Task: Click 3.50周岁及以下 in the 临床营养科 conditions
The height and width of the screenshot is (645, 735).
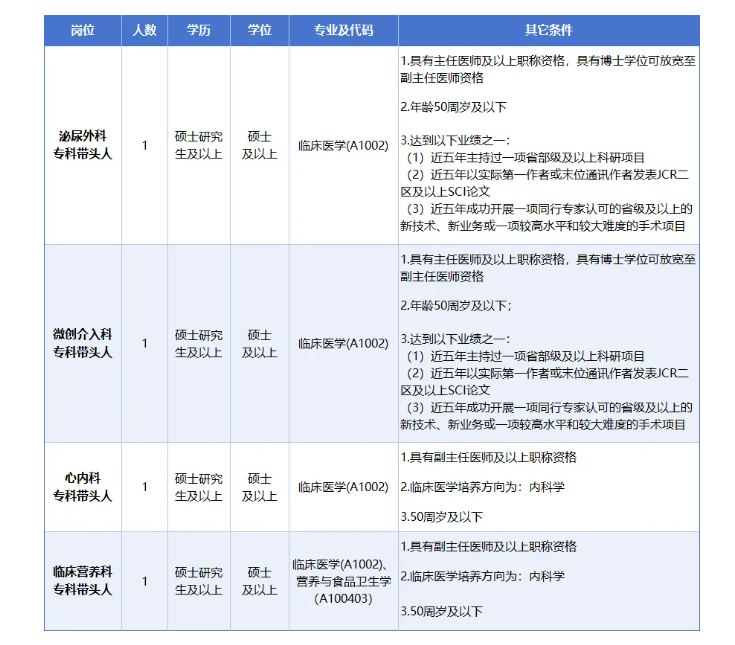Action: coord(441,610)
